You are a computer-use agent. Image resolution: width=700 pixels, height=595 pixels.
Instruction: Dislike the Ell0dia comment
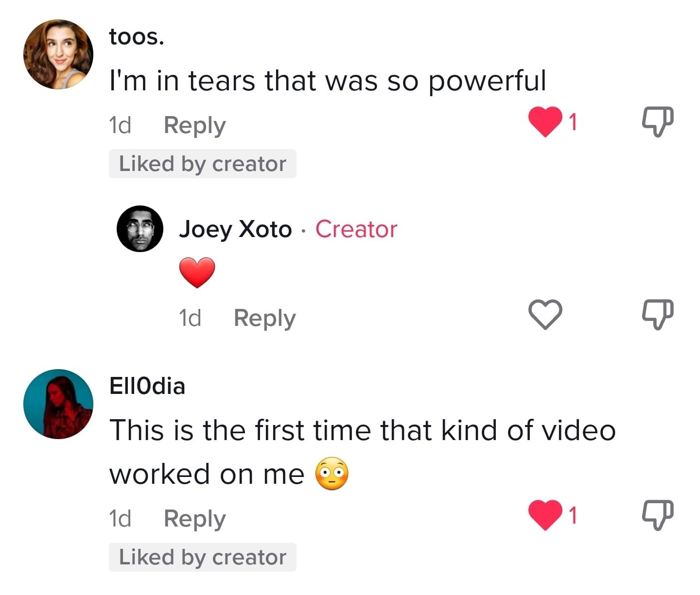[658, 515]
